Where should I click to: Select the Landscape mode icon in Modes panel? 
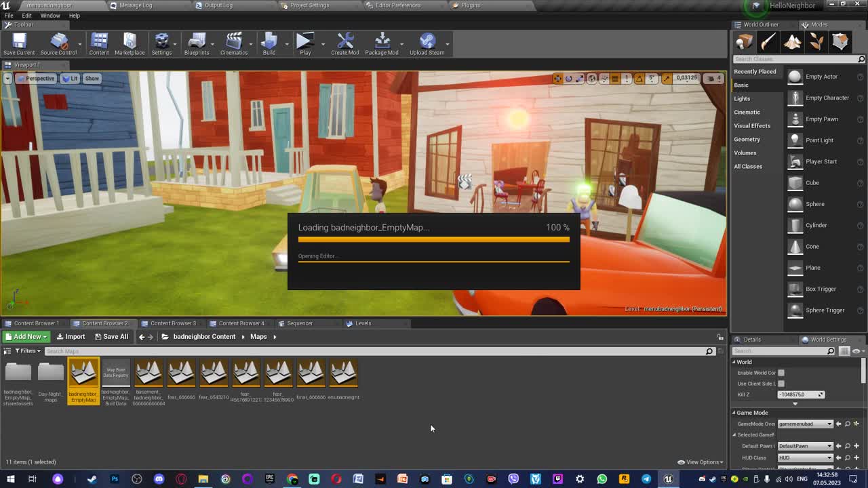click(x=792, y=41)
